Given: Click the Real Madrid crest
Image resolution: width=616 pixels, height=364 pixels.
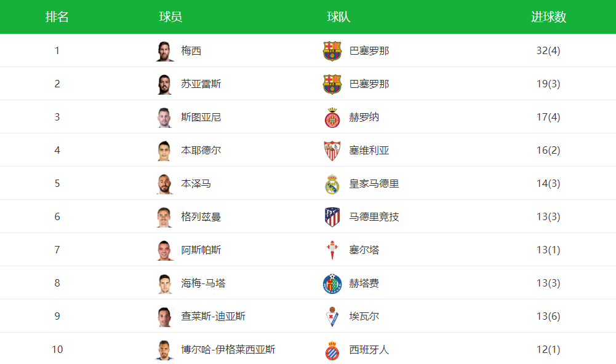Looking at the screenshot, I should coord(332,183).
